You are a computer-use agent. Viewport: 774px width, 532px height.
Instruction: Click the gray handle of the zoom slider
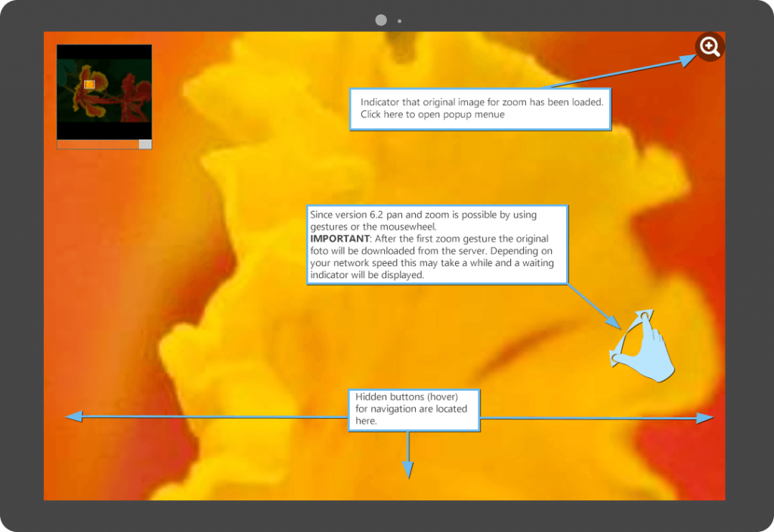145,144
